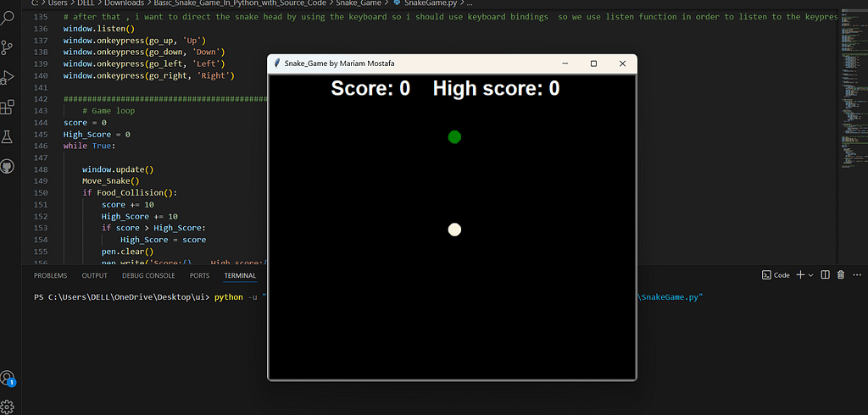The image size is (868, 415).
Task: Click the Move_Snake() code line
Action: (x=111, y=181)
